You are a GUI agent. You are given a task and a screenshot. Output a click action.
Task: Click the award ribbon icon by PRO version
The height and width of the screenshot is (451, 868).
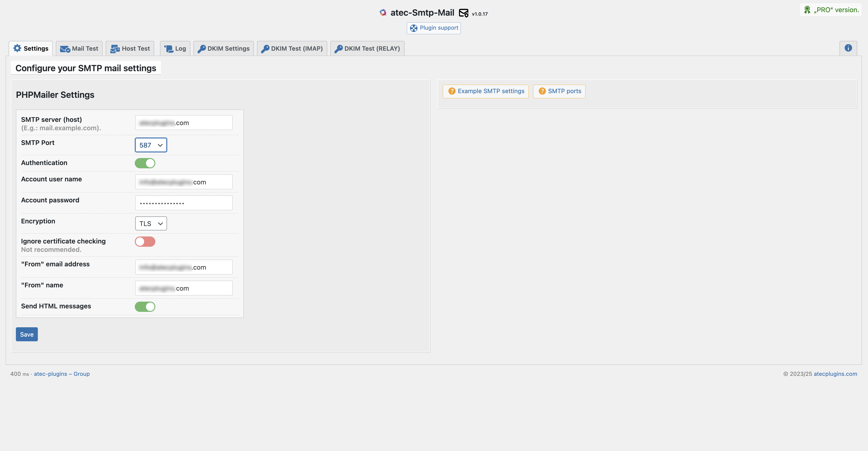pos(807,10)
